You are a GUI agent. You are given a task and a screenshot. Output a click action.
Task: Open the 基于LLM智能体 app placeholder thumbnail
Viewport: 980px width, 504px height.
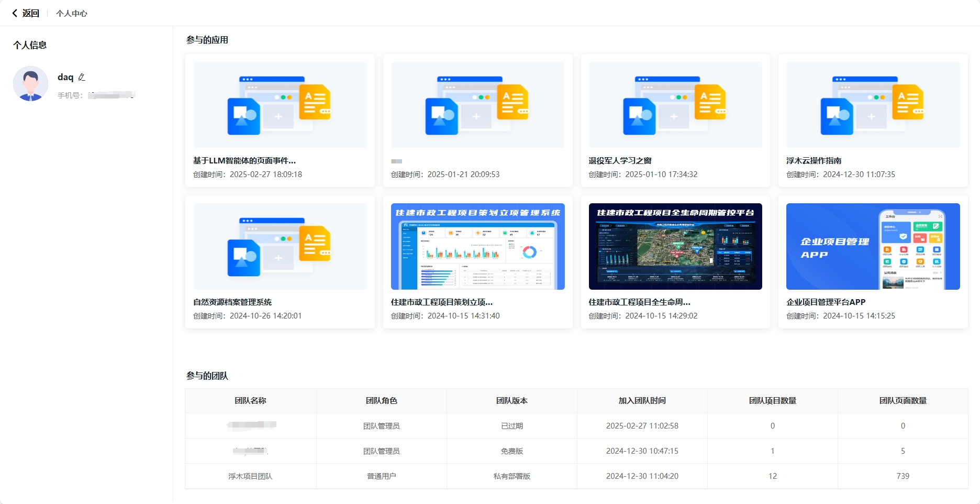tap(280, 105)
